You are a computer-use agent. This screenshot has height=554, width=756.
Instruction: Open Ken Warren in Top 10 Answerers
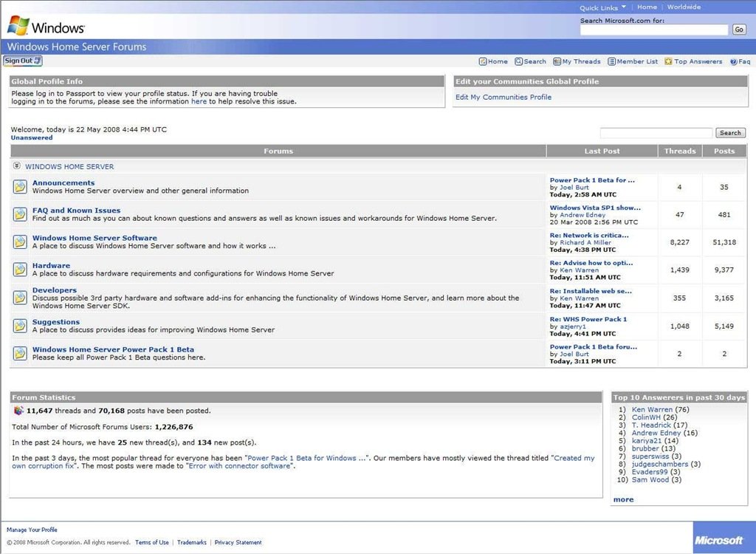click(x=652, y=409)
